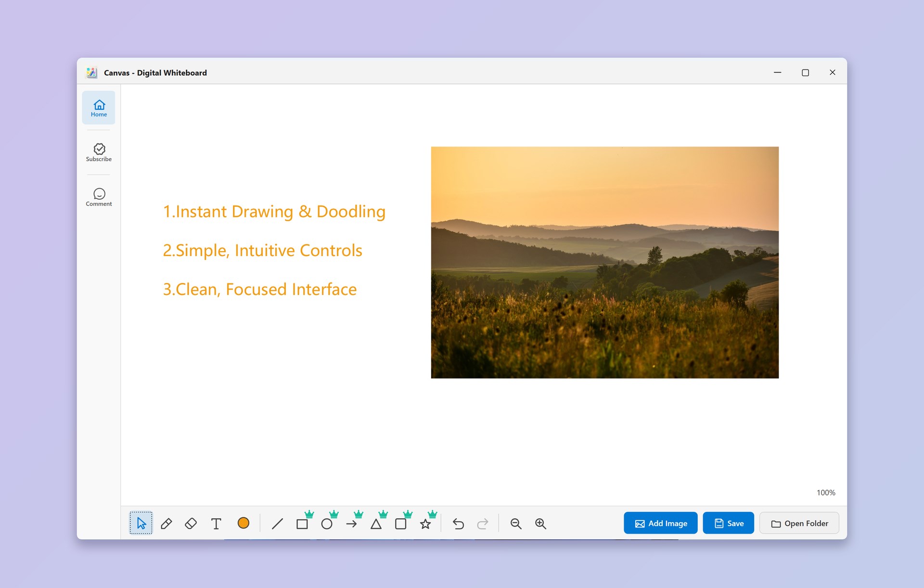Select the pointer selection tool
The image size is (924, 588).
(x=141, y=523)
